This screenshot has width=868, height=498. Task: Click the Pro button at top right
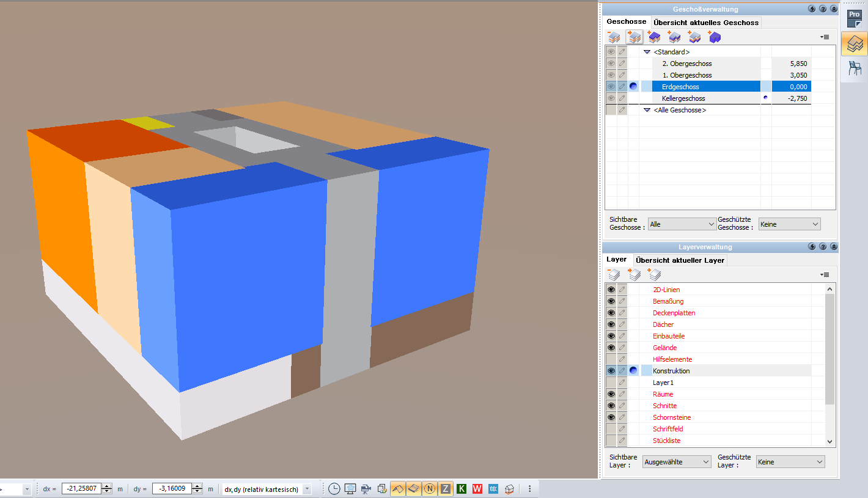(x=854, y=13)
